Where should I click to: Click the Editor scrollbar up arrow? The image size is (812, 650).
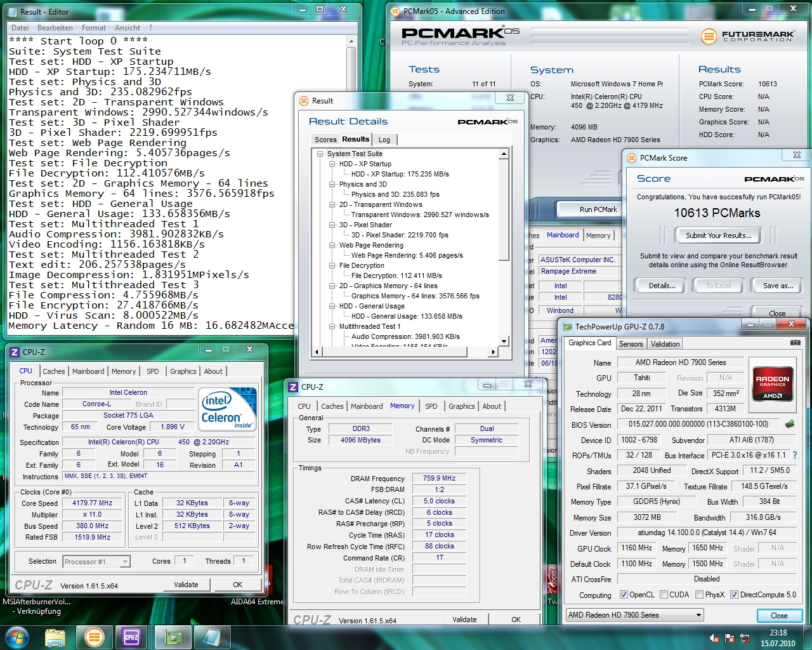tap(351, 41)
